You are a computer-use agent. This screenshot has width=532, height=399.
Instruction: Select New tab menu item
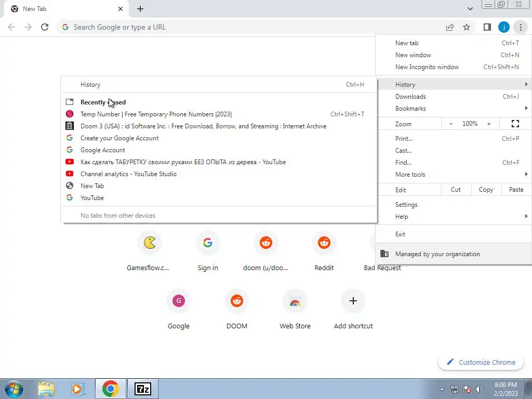[454, 43]
